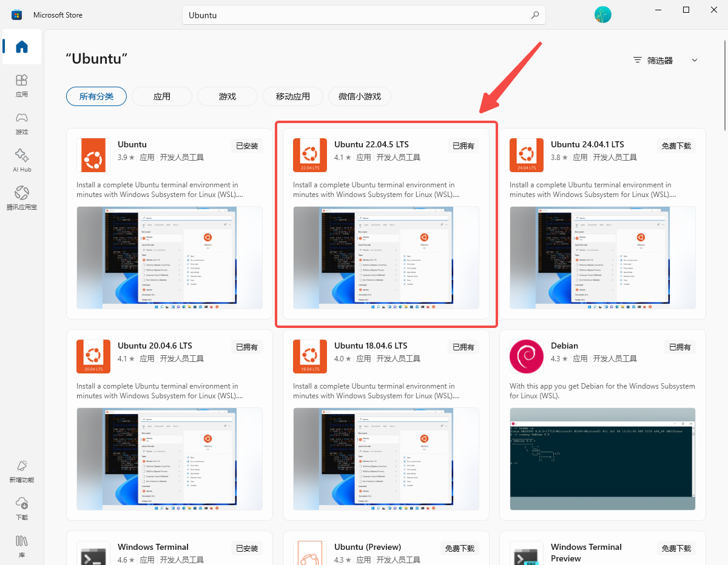Click the search magnifier icon
This screenshot has width=728, height=565.
click(x=534, y=15)
